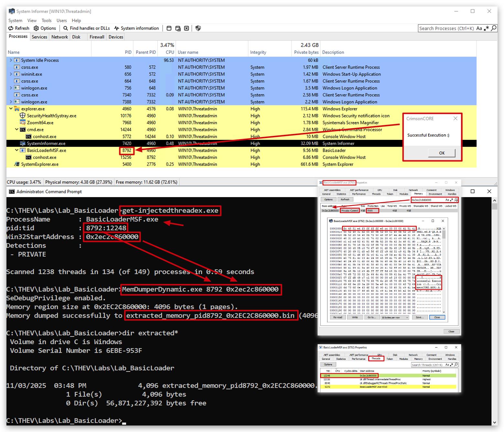Open the Tools menu
This screenshot has height=432, width=504.
point(47,20)
